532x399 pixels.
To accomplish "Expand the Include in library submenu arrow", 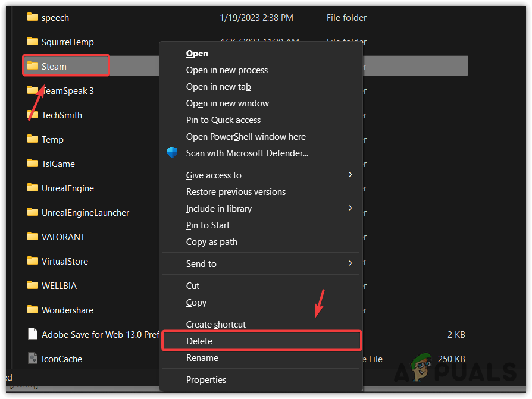I will pyautogui.click(x=351, y=208).
